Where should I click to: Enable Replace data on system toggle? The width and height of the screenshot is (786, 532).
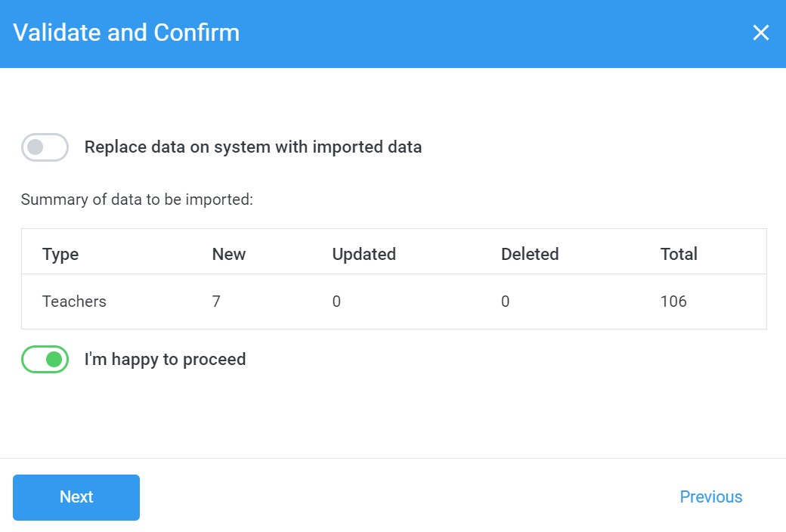(x=45, y=147)
